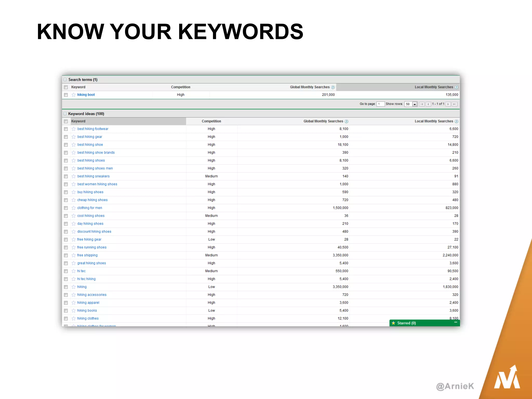This screenshot has width=532, height=399.
Task: Star the 'best hiking gear' keyword
Action: (74, 137)
